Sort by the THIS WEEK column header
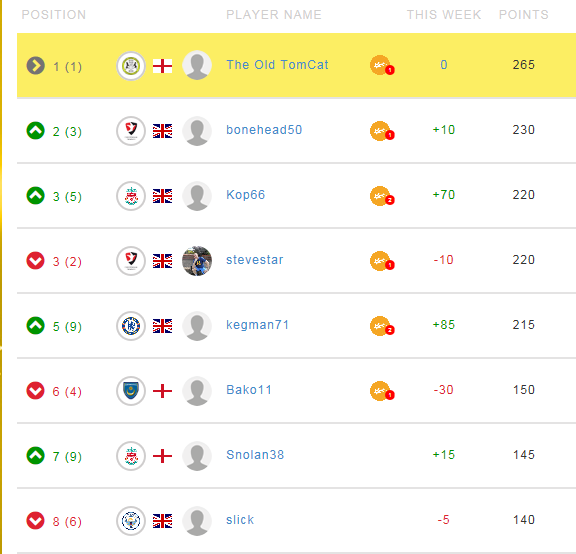576x554 pixels. click(x=444, y=15)
